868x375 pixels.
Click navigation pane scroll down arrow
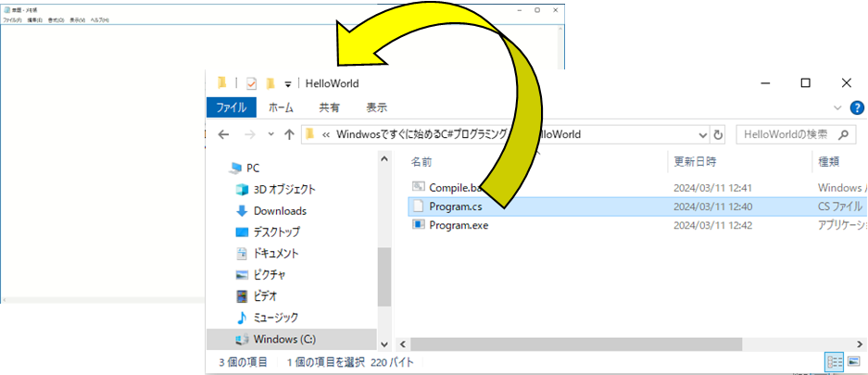384,344
